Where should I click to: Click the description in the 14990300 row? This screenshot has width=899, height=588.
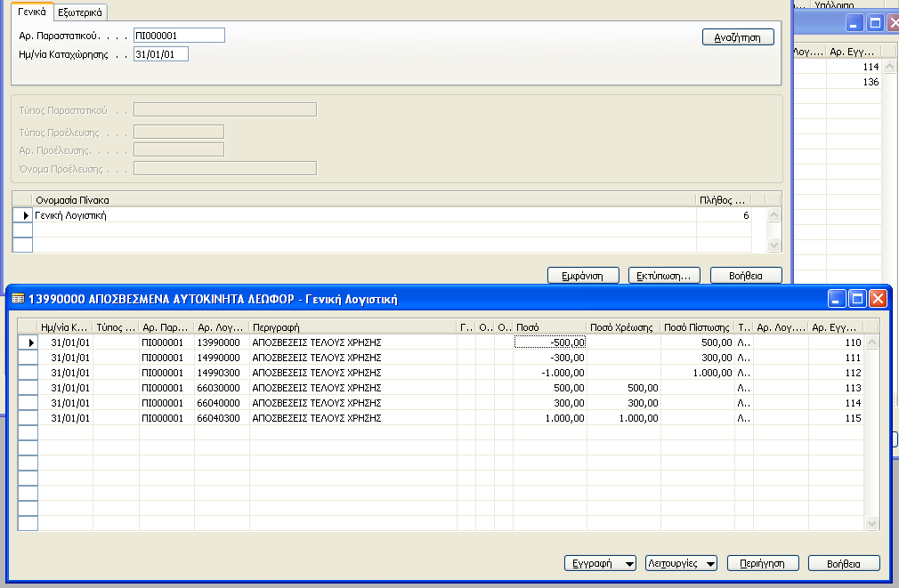(353, 373)
